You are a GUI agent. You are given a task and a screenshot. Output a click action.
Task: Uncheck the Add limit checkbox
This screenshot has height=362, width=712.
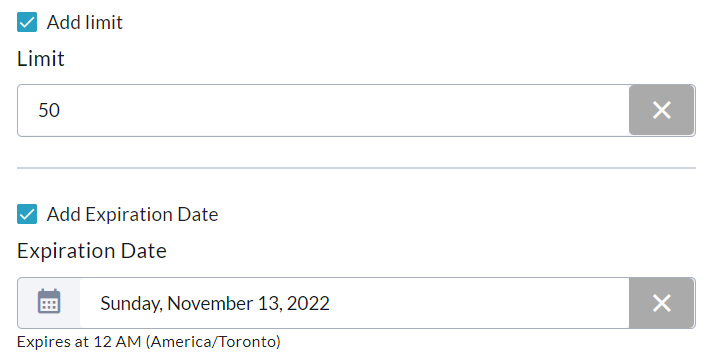point(27,22)
